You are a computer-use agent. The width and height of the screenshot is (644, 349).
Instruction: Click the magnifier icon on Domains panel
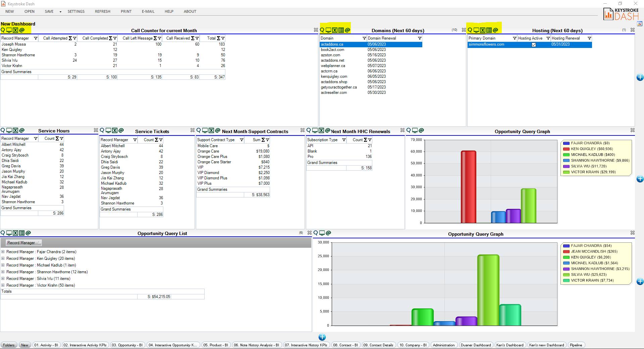pyautogui.click(x=322, y=30)
